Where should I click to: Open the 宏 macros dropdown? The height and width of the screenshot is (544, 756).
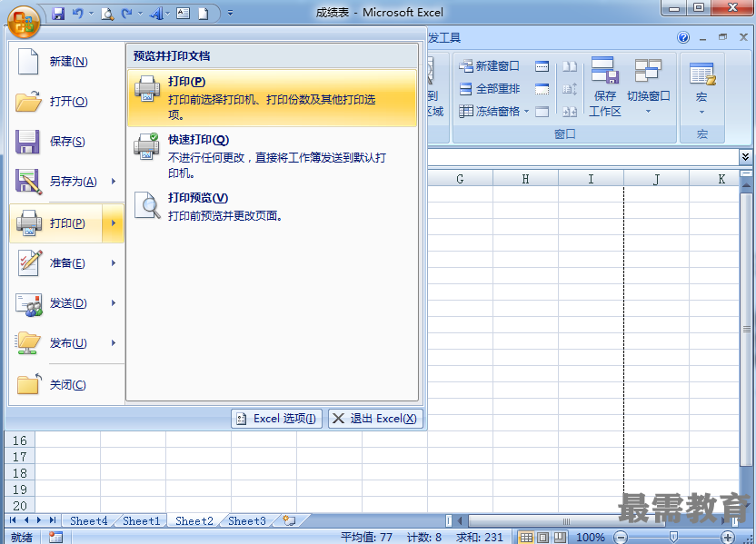(x=701, y=87)
